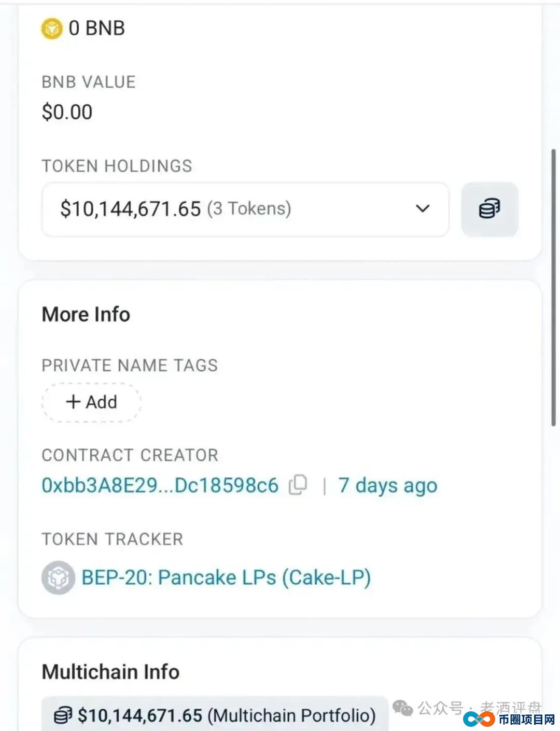Screen dimensions: 560x731
Task: Select the 0 BNB balance text
Action: [96, 28]
